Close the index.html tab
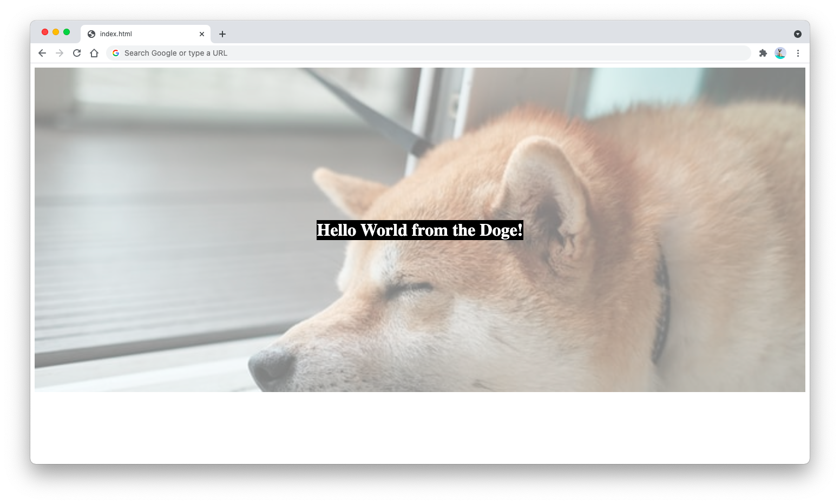840x504 pixels. point(202,34)
